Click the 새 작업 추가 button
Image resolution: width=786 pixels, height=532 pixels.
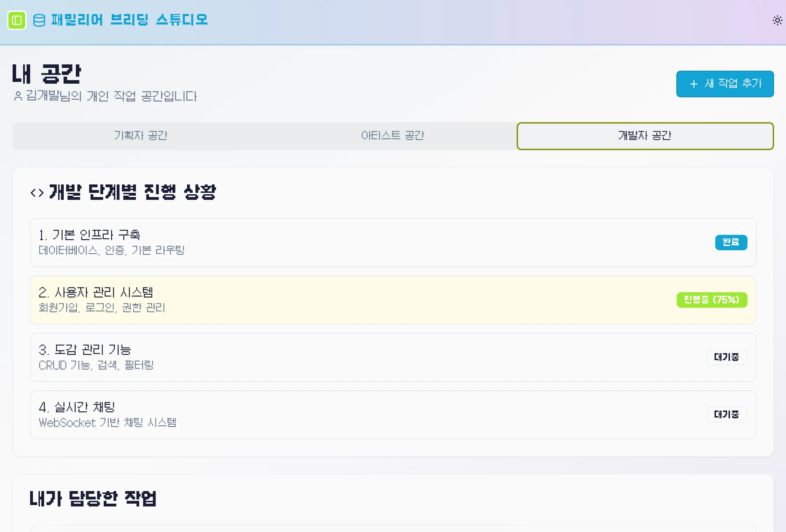coord(725,84)
